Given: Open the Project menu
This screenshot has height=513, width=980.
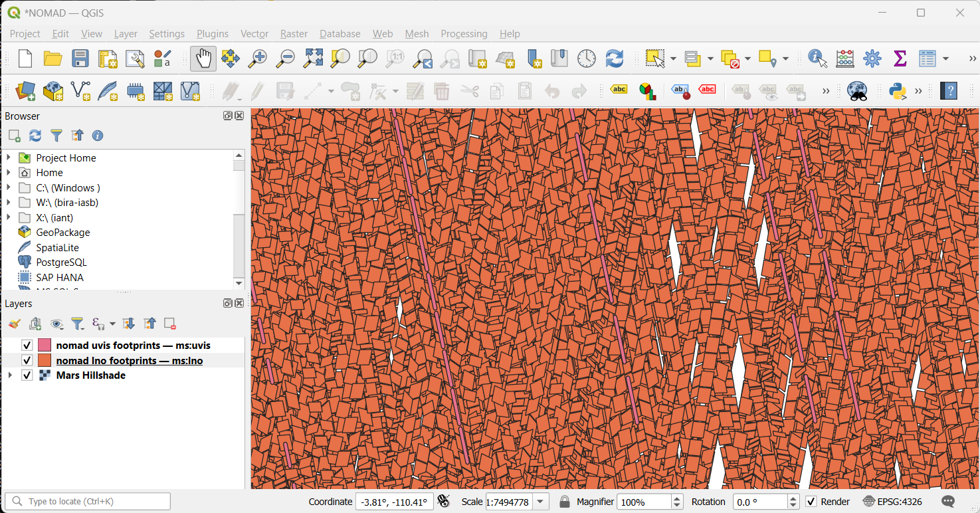Looking at the screenshot, I should (25, 34).
